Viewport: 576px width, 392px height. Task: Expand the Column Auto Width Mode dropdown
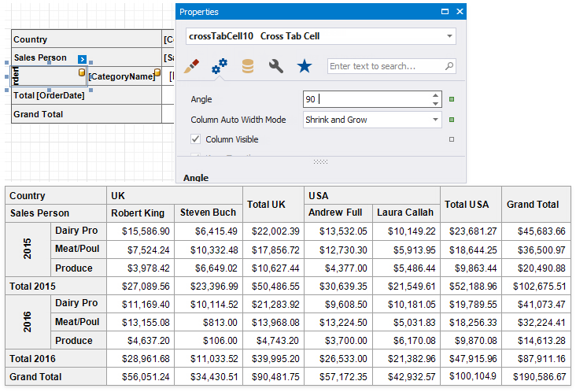tap(435, 120)
